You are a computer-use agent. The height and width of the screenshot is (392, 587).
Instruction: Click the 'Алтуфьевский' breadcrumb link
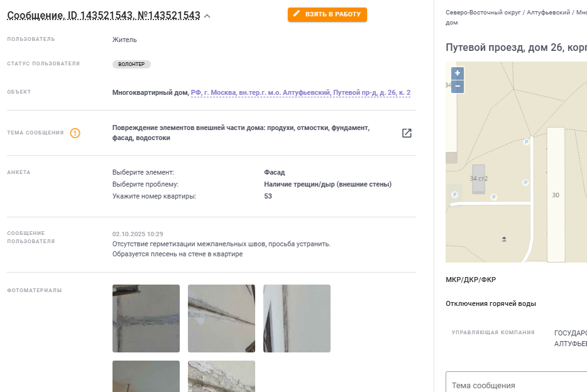coord(548,13)
